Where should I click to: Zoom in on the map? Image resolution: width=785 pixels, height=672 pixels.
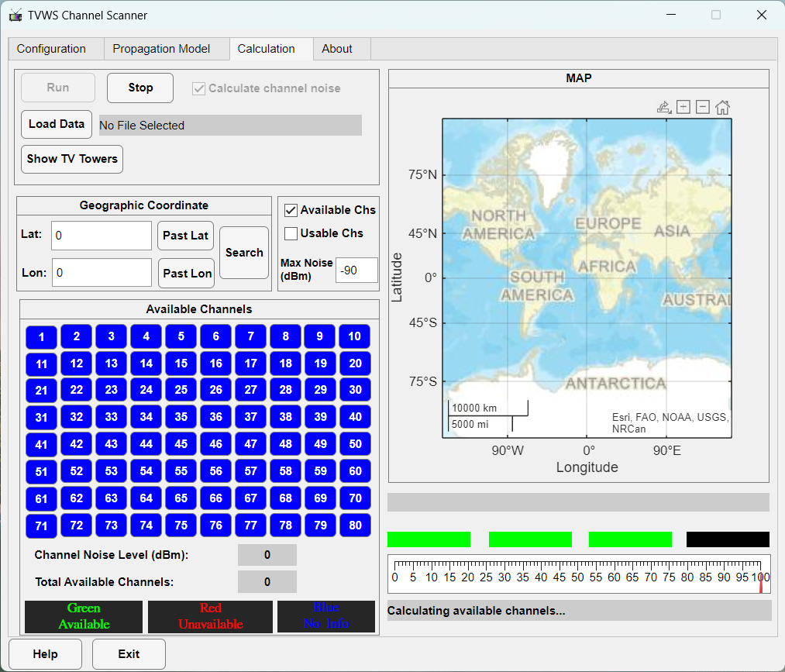[x=683, y=107]
